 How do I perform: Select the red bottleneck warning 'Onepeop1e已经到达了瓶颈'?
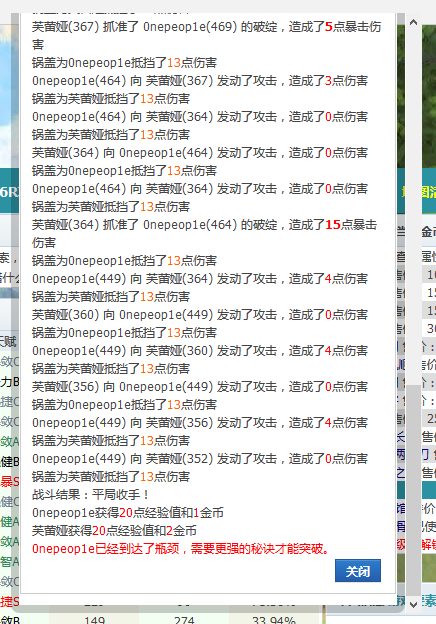[181, 549]
